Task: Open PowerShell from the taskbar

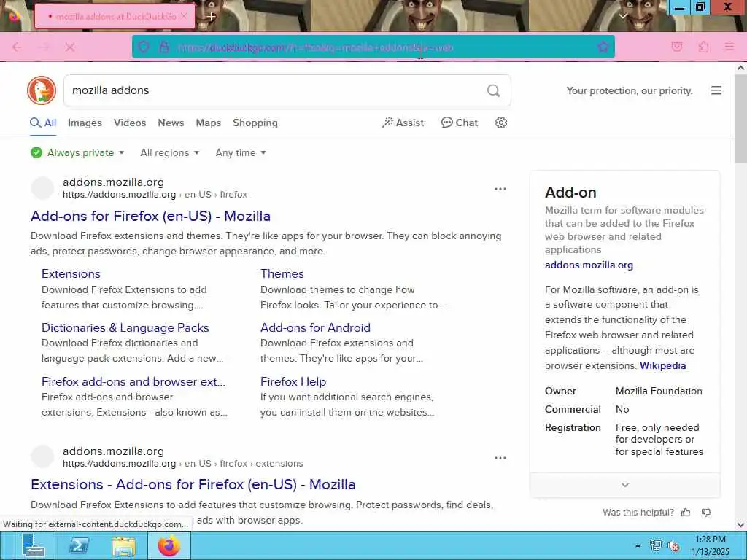Action: tap(79, 545)
